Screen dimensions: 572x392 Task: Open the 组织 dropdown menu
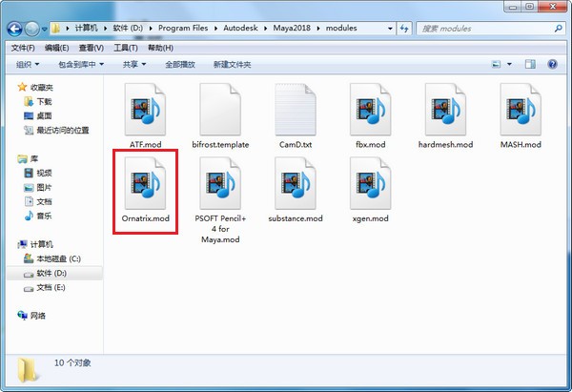[x=28, y=65]
